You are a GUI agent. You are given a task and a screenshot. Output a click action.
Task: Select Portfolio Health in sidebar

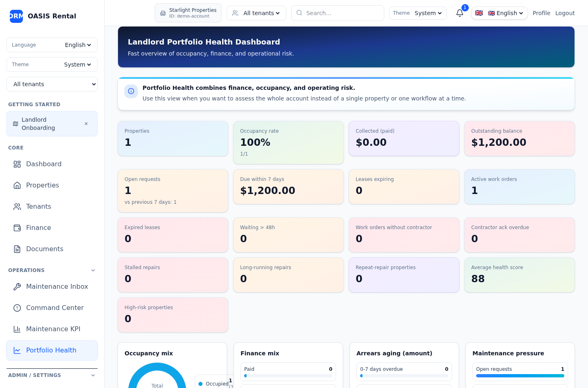(51, 350)
